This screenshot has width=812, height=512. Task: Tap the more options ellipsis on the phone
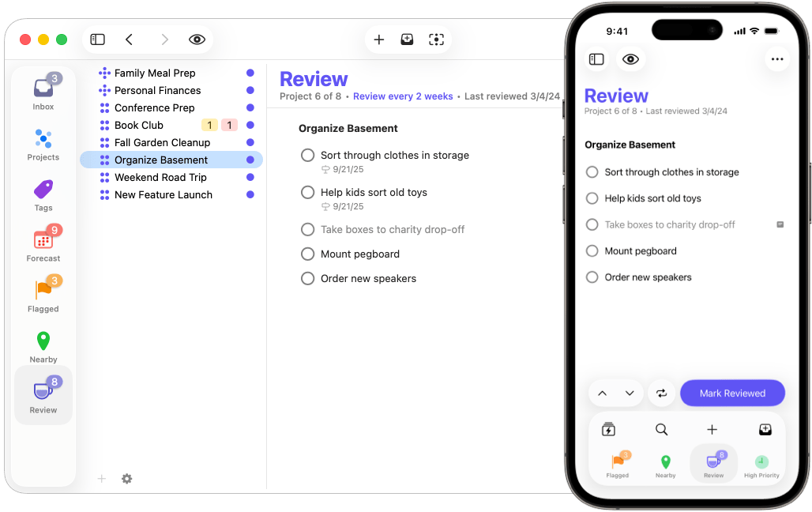[777, 58]
